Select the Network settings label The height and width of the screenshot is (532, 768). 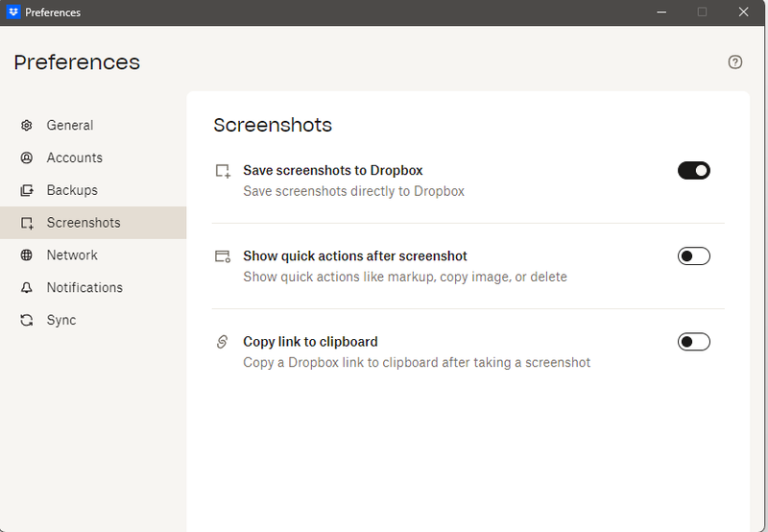point(72,255)
